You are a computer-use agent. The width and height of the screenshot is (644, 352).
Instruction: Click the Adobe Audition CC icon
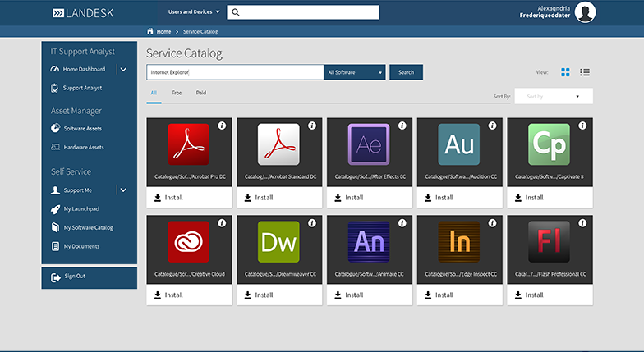(459, 144)
